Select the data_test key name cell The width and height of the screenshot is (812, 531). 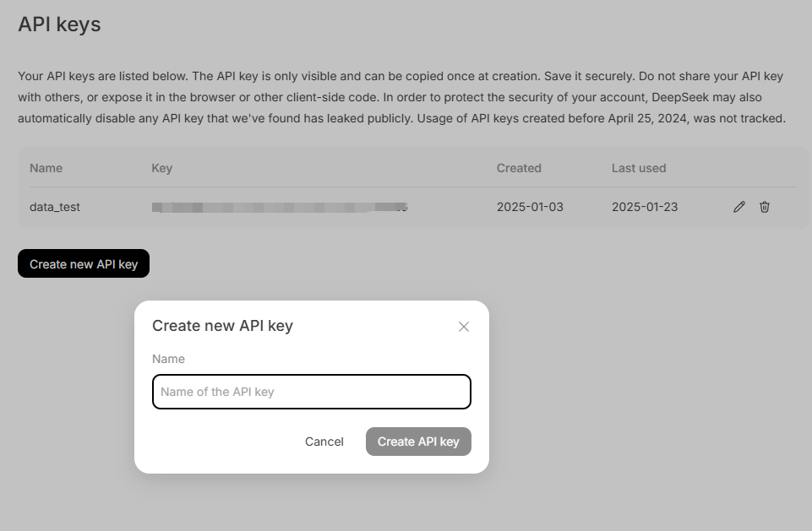[x=55, y=207]
